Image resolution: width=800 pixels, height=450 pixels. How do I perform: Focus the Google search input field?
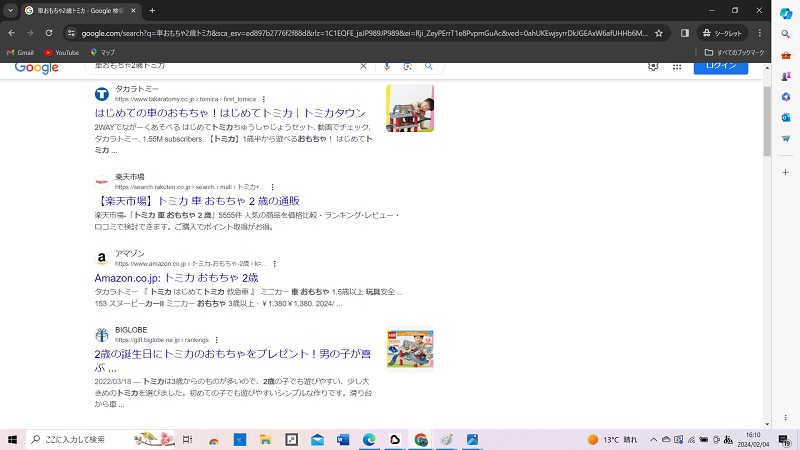pyautogui.click(x=224, y=66)
